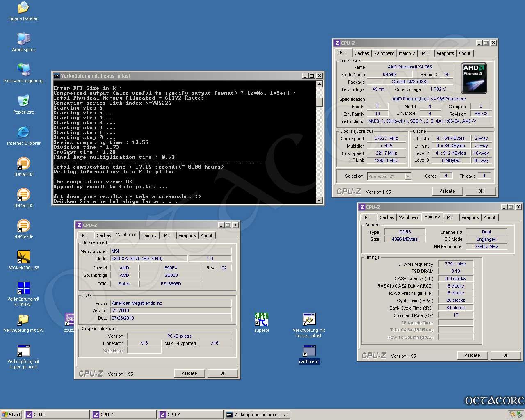This screenshot has width=525, height=420.
Task: Open SPD tab in the Memory CPU-Z window
Action: point(449,217)
